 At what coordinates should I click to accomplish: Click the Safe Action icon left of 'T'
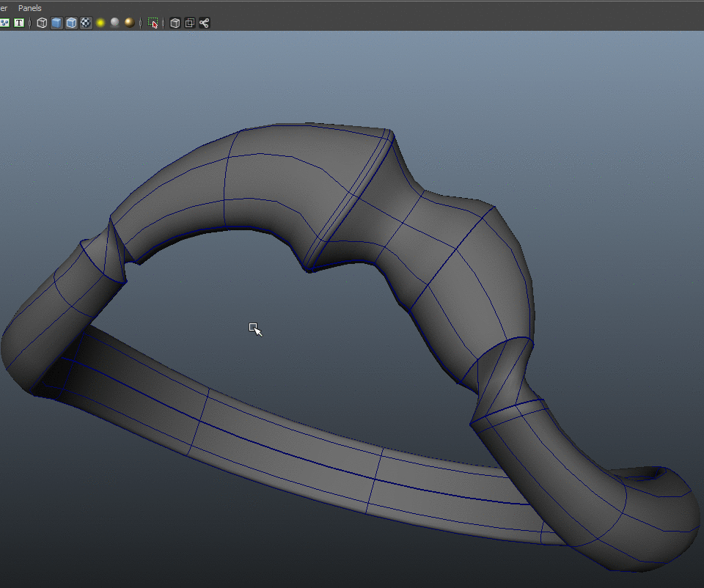pos(5,23)
